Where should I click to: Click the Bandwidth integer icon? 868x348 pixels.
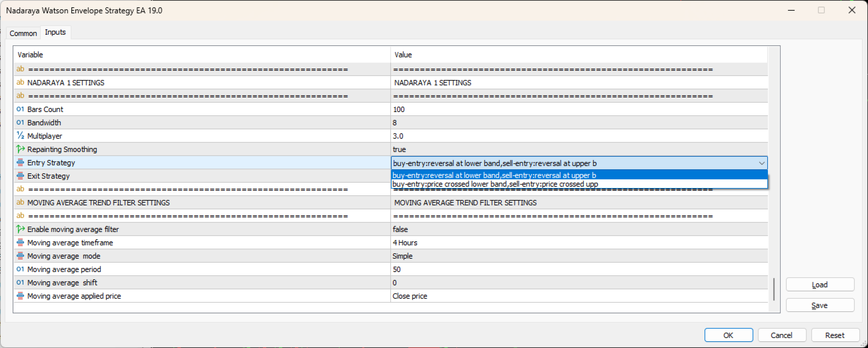20,123
